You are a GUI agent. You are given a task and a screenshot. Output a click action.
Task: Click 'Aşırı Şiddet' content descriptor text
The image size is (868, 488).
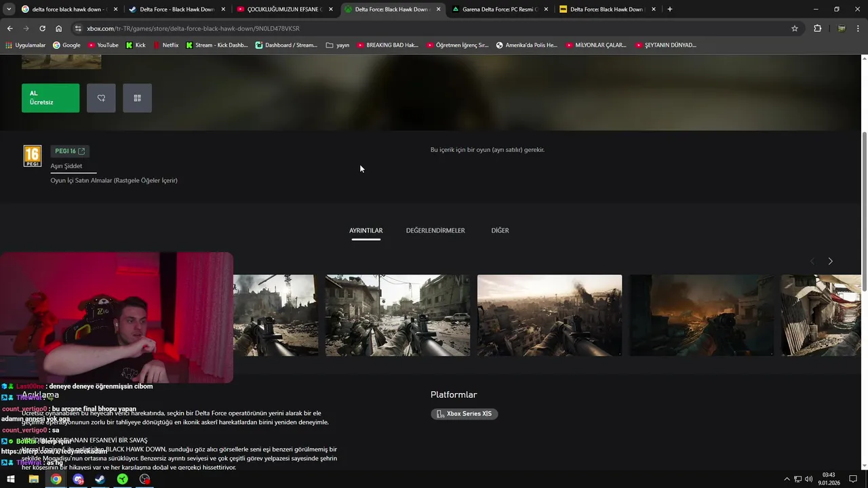(66, 166)
